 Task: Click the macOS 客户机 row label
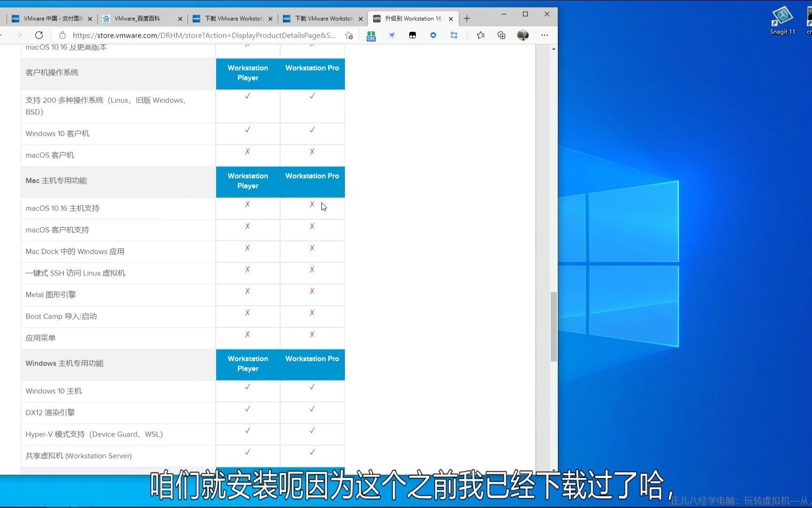50,155
